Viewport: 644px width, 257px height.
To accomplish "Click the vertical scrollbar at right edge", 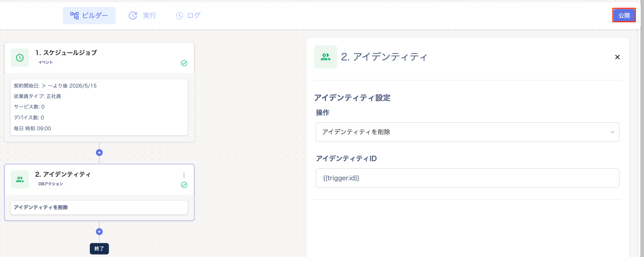I will [x=642, y=128].
